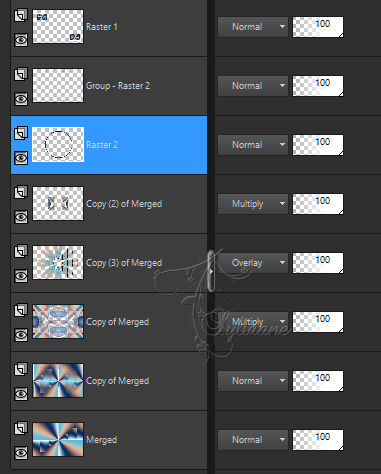Click the circle thumbnail of Raster 2 layer
This screenshot has height=474, width=381.
click(58, 144)
